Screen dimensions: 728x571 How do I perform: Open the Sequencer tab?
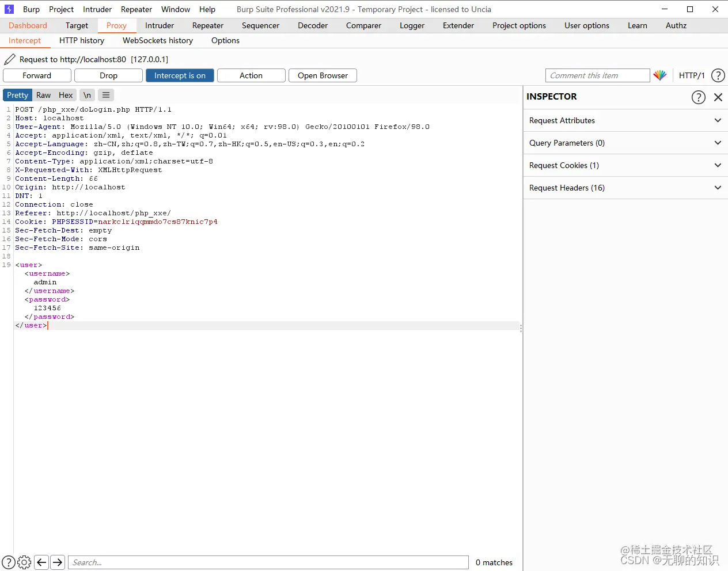click(x=260, y=25)
